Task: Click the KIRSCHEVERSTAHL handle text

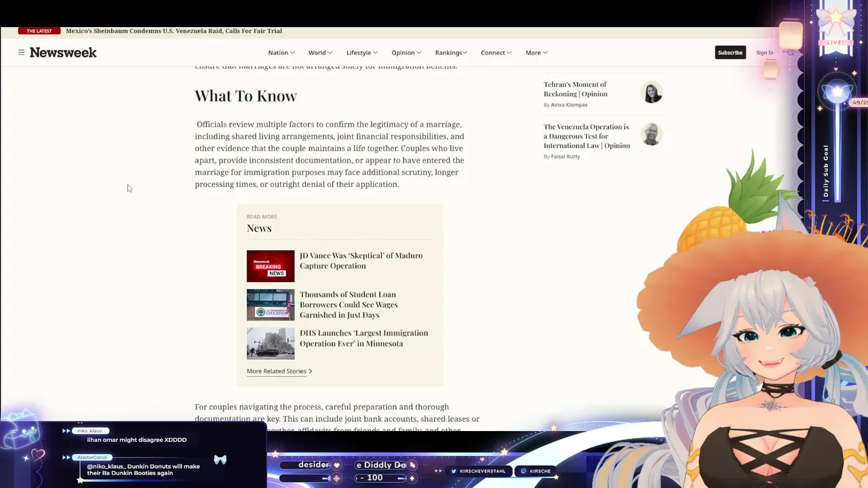Action: (483, 471)
